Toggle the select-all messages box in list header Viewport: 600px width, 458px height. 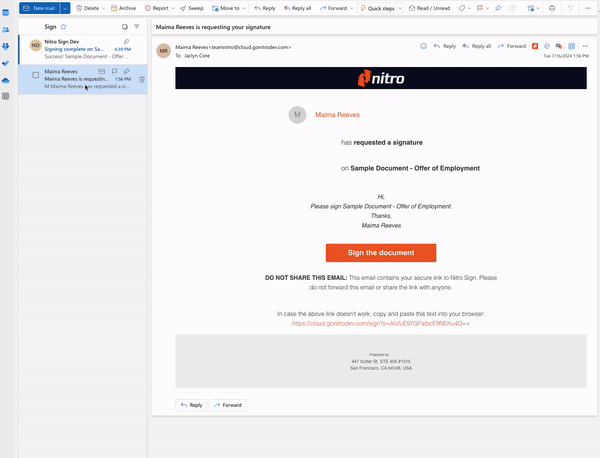[x=124, y=27]
